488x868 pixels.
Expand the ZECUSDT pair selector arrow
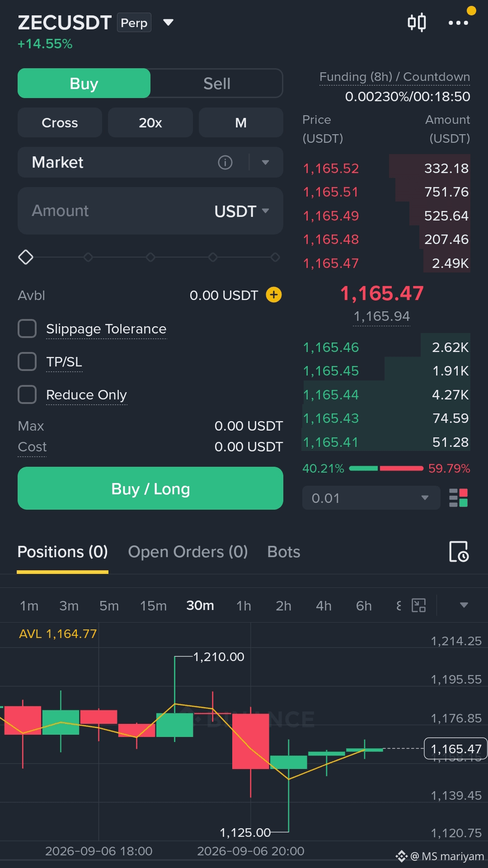point(168,23)
